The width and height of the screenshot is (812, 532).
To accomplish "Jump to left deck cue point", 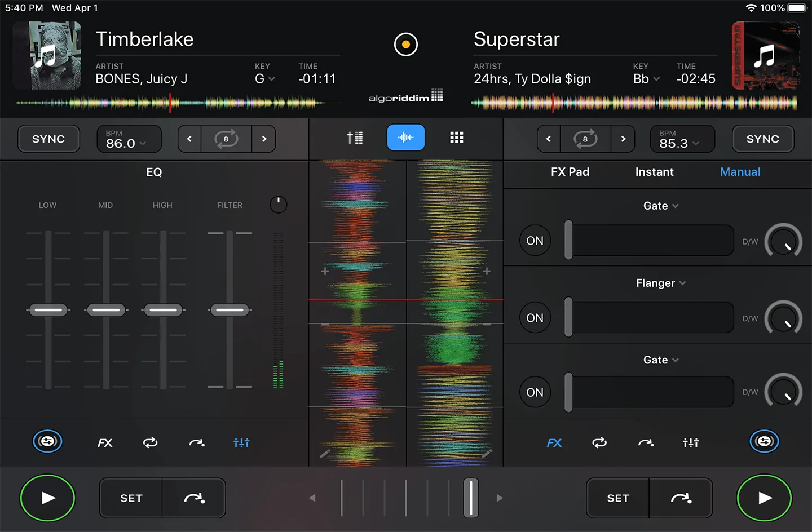I will tap(194, 498).
